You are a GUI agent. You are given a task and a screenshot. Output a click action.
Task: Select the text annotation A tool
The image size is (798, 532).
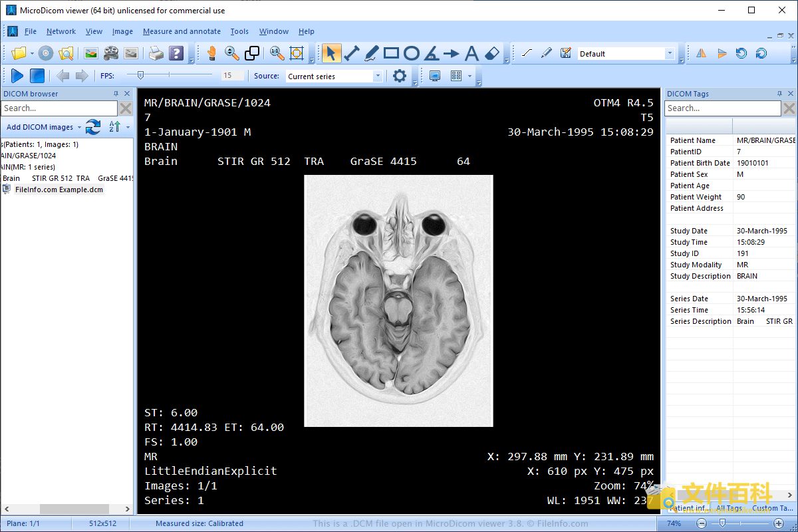coord(471,53)
